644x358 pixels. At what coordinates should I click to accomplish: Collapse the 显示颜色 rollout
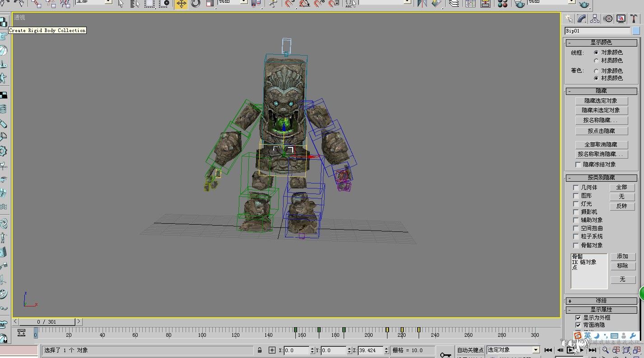tap(601, 42)
